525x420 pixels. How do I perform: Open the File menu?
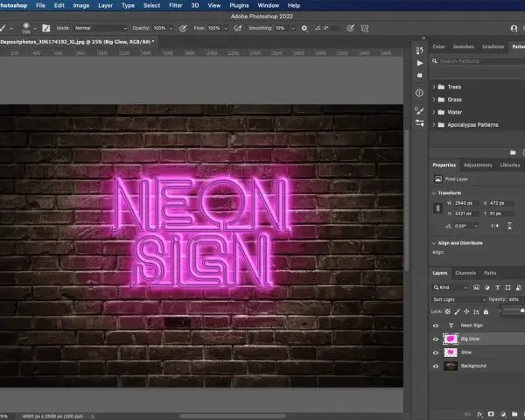point(40,5)
